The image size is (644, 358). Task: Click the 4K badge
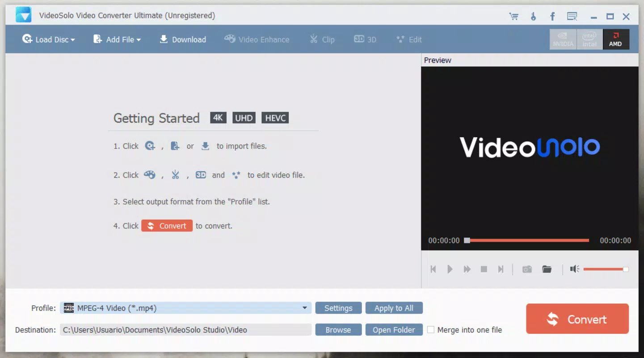(218, 118)
